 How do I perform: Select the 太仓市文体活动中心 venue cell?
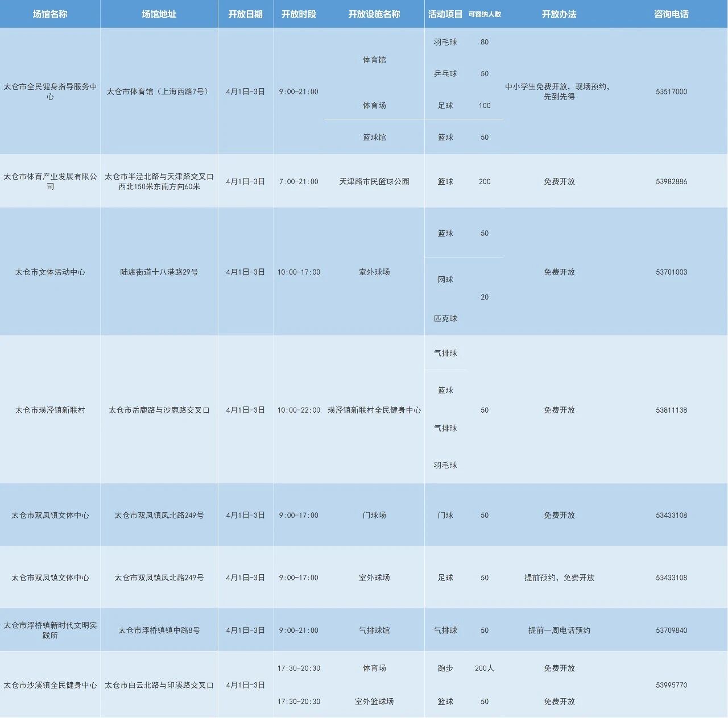[50, 272]
